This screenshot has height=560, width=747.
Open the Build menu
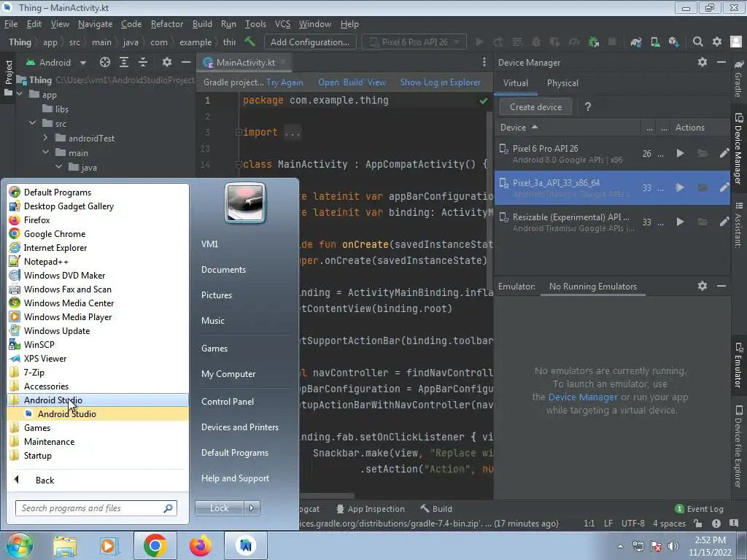[202, 24]
